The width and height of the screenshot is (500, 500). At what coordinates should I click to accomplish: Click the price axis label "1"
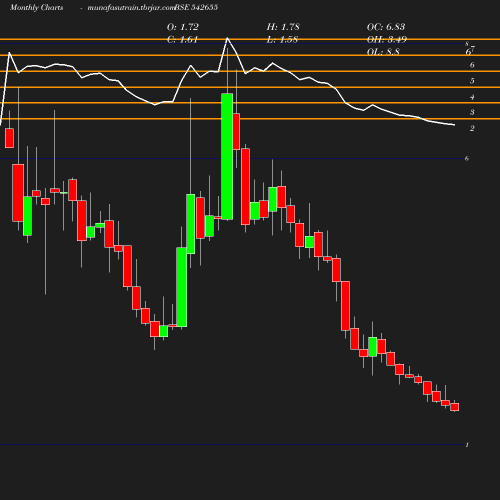pyautogui.click(x=467, y=445)
